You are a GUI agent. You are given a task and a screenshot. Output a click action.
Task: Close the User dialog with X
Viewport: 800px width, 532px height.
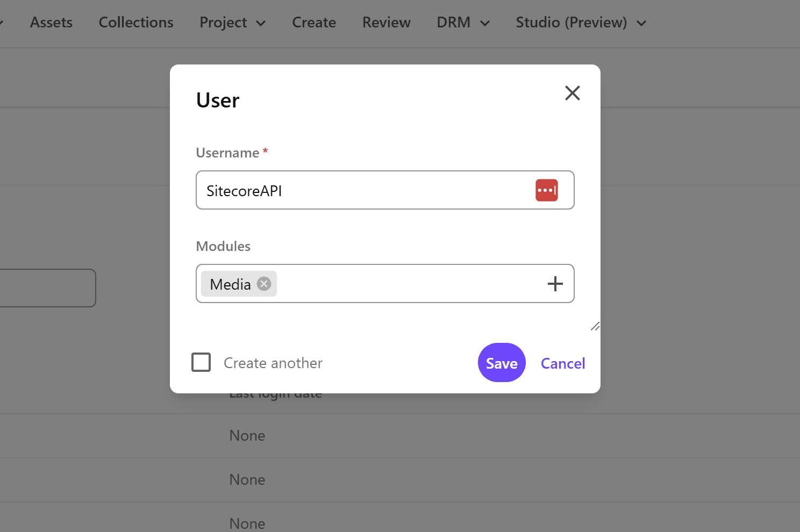pos(572,93)
